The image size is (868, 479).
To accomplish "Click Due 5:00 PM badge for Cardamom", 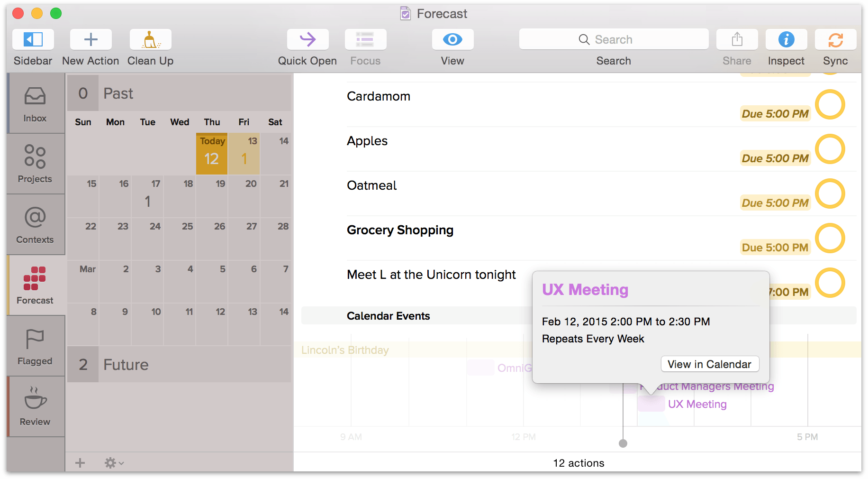I will point(775,114).
